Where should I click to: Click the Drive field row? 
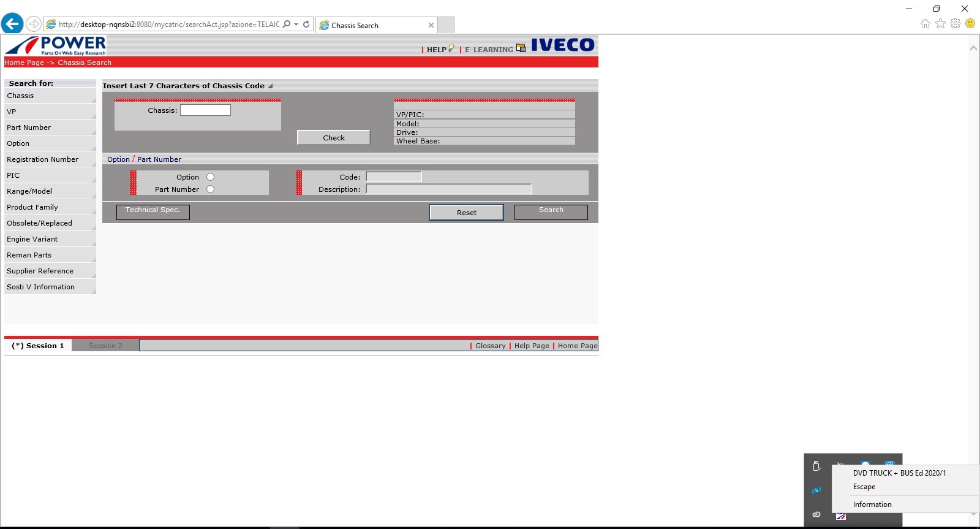coord(484,132)
